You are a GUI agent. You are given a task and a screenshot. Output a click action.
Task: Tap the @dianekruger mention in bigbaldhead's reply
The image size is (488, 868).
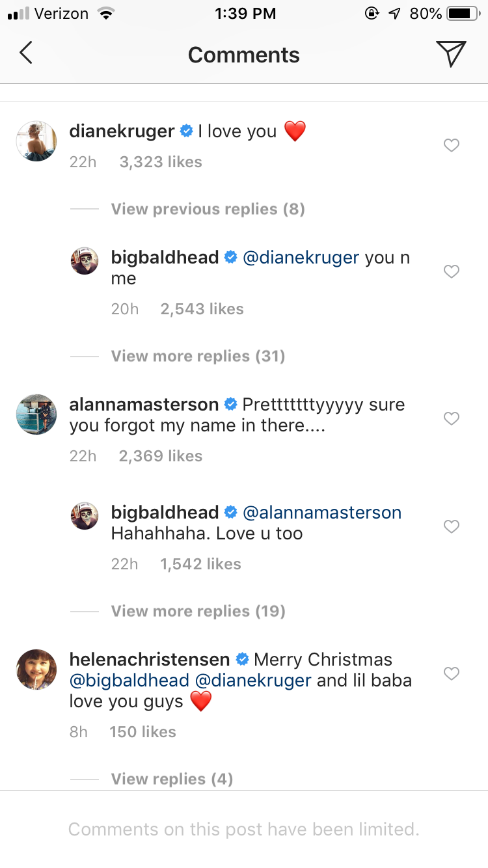(x=301, y=258)
